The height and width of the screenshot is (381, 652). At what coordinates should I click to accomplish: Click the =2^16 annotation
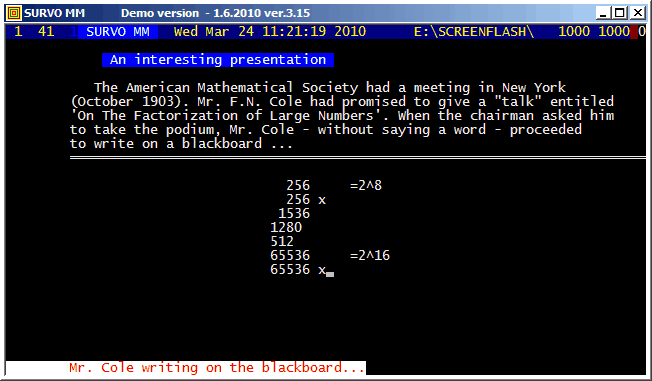click(x=370, y=255)
